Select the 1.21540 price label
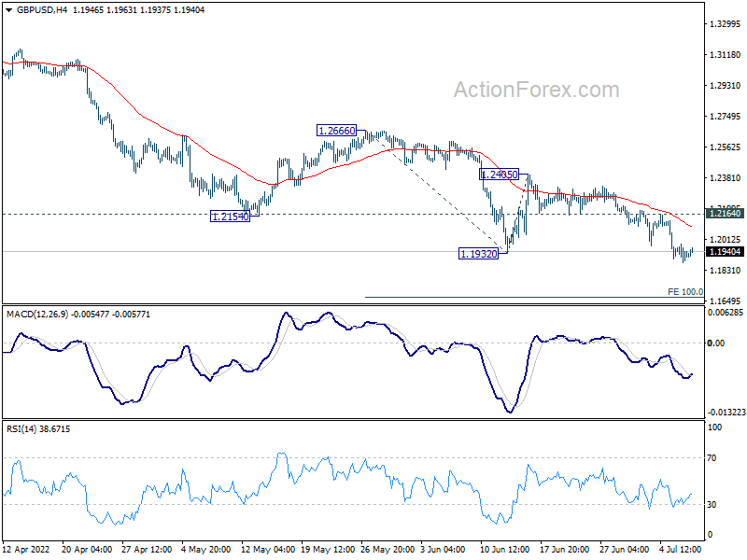 pyautogui.click(x=230, y=217)
